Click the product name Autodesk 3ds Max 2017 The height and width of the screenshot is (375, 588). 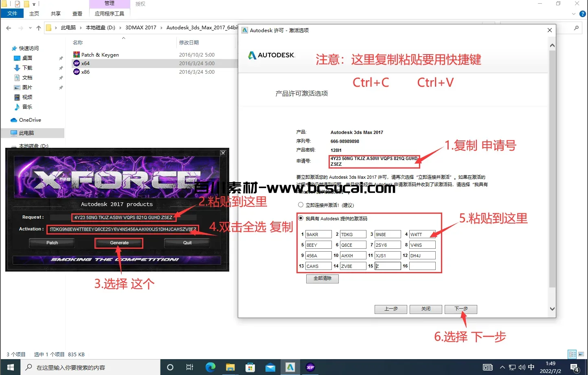(x=357, y=132)
